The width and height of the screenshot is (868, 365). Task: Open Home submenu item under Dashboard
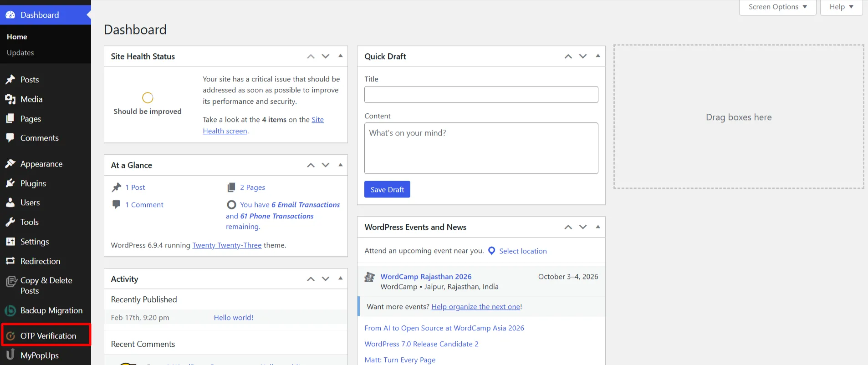pos(17,37)
